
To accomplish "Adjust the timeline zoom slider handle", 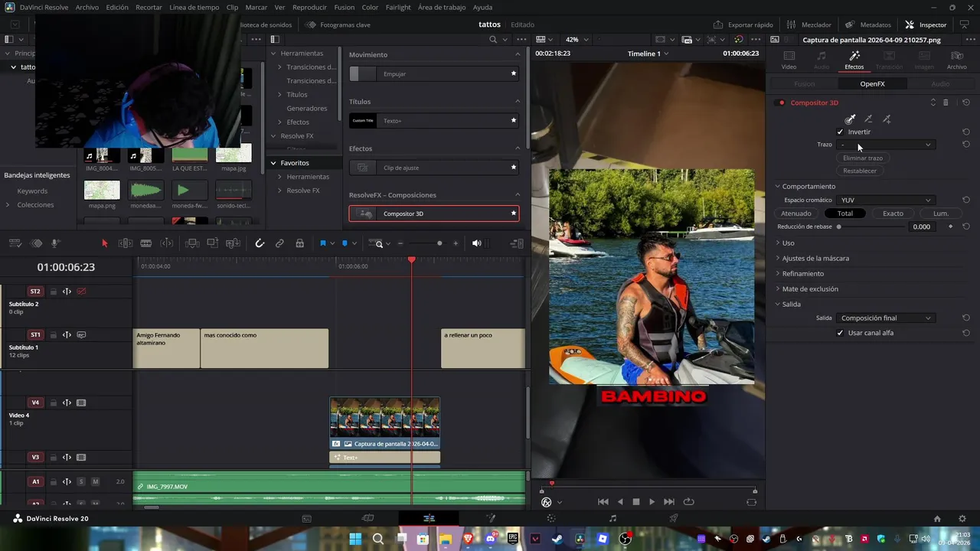I will 439,243.
